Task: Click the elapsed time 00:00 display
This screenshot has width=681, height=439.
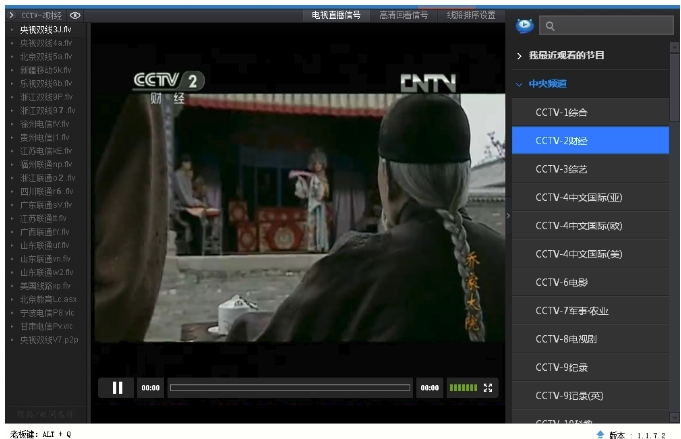Action: [150, 388]
